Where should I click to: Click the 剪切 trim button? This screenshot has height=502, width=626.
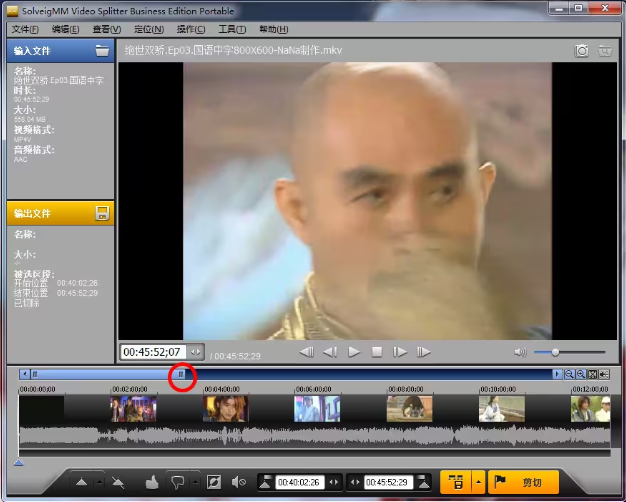tap(523, 482)
